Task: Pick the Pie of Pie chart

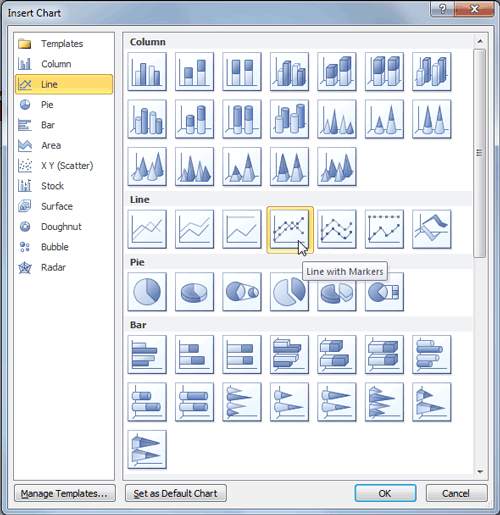Action: pyautogui.click(x=242, y=292)
